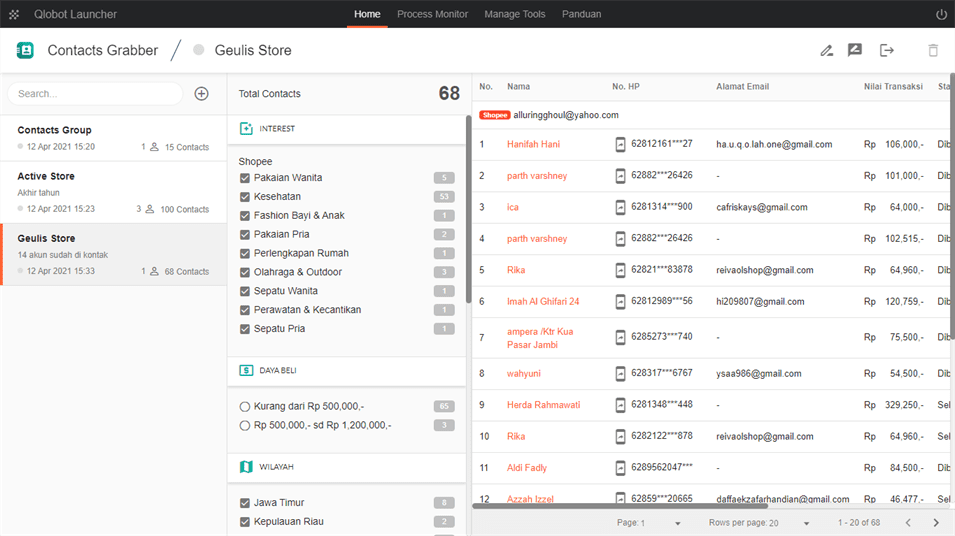The width and height of the screenshot is (955, 536).
Task: Go to next page of contacts
Action: tap(936, 523)
